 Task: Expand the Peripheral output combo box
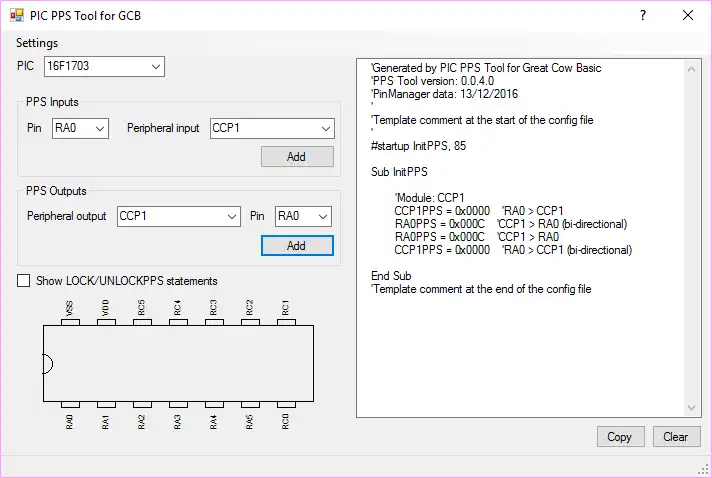(x=179, y=217)
